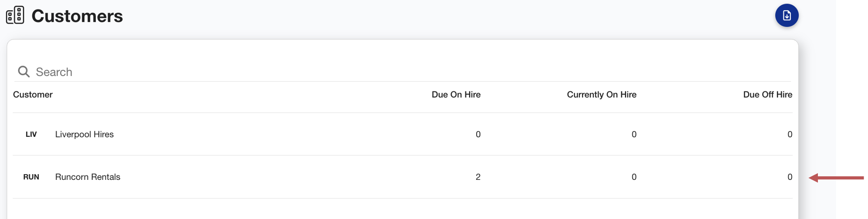Click the RUN customer code badge
Screen dimensions: 868x219
click(x=31, y=177)
